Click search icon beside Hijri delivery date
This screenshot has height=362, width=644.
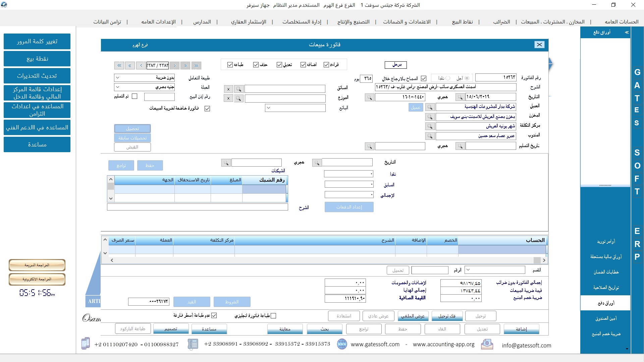(370, 146)
